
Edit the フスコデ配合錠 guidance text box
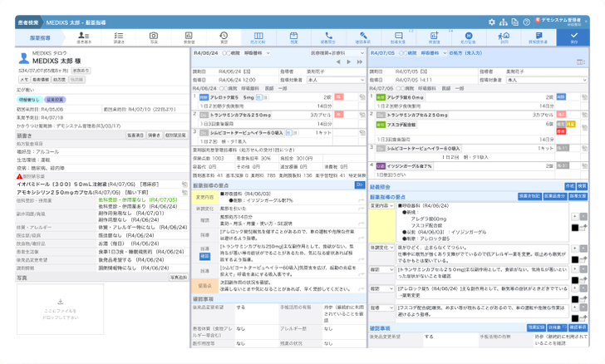pyautogui.click(x=482, y=312)
